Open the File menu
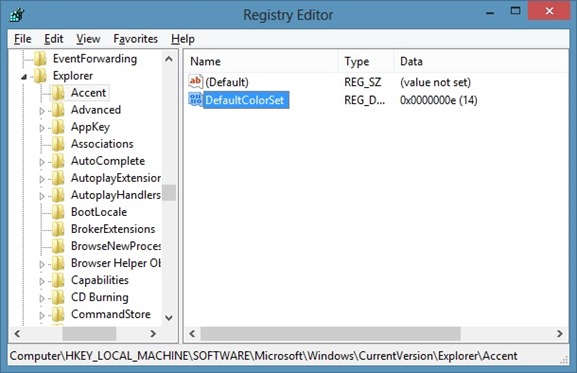577x373 pixels. point(22,39)
